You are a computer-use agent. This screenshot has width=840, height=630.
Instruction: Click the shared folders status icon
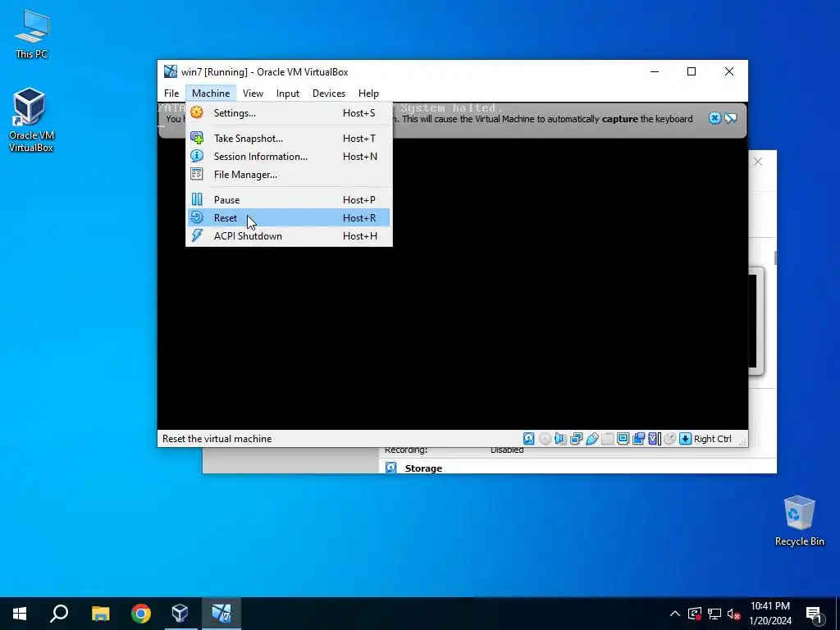click(x=608, y=439)
